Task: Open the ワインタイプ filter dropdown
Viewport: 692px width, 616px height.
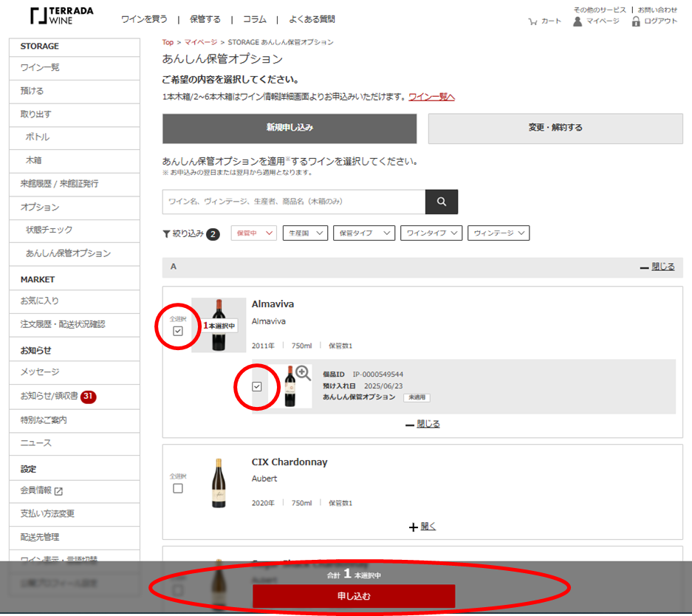Action: (431, 233)
